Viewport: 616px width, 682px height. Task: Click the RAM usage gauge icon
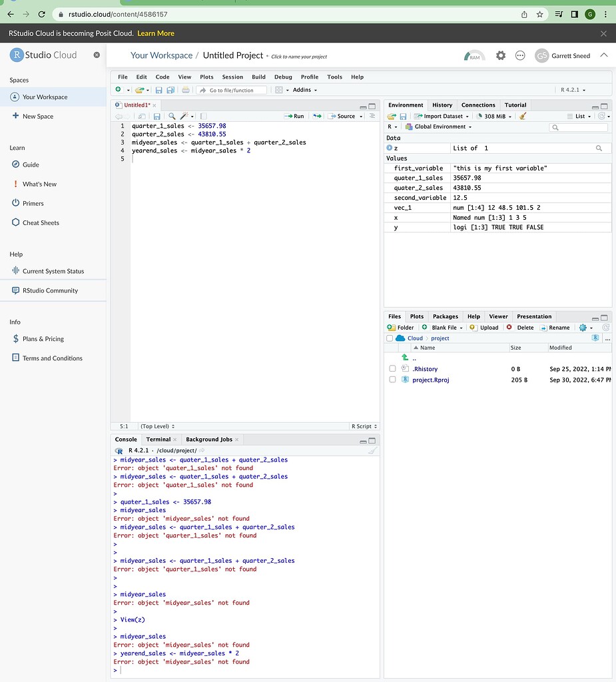click(x=474, y=56)
